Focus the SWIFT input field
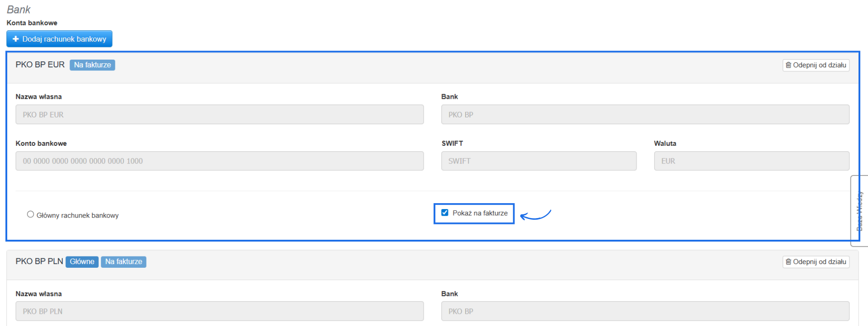Image resolution: width=868 pixels, height=326 pixels. pos(538,161)
